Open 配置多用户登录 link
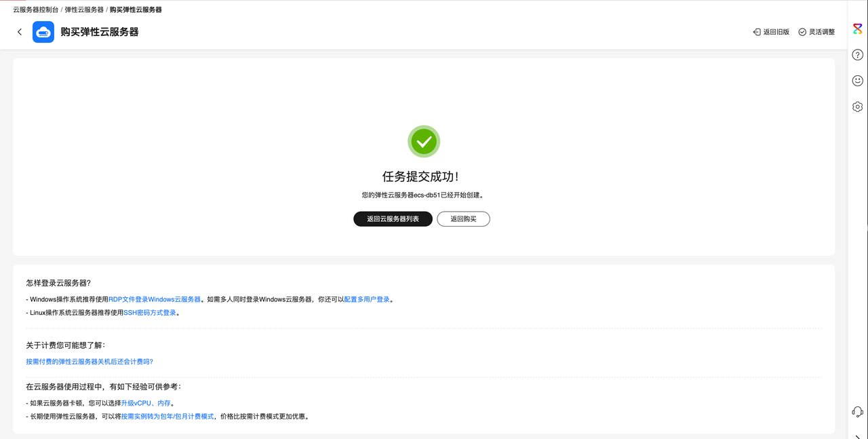The width and height of the screenshot is (868, 439). pyautogui.click(x=367, y=299)
